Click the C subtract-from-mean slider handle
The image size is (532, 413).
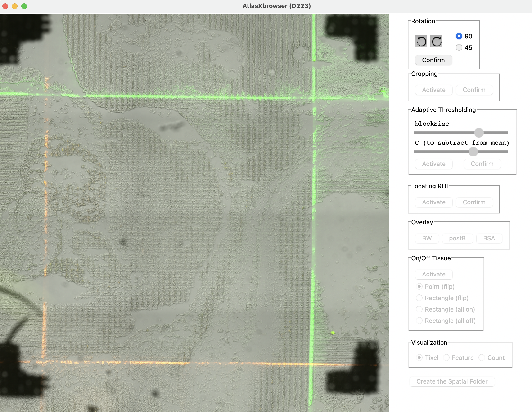473,152
